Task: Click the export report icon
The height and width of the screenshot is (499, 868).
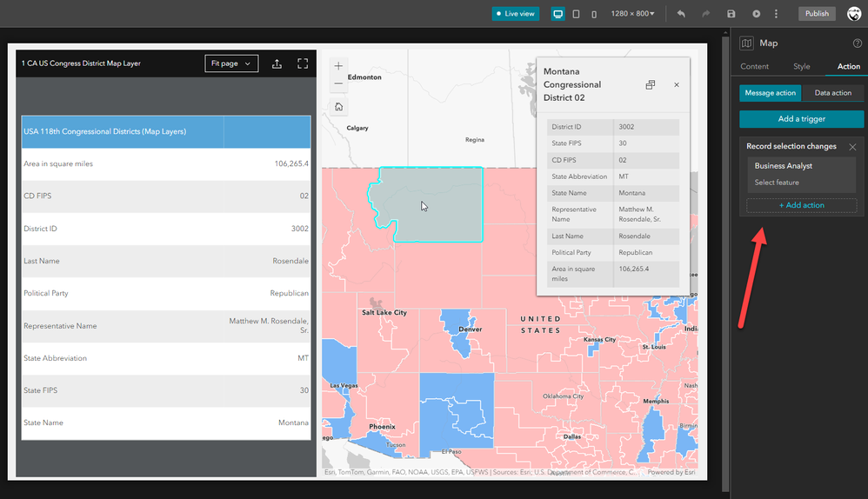Action: [x=277, y=63]
